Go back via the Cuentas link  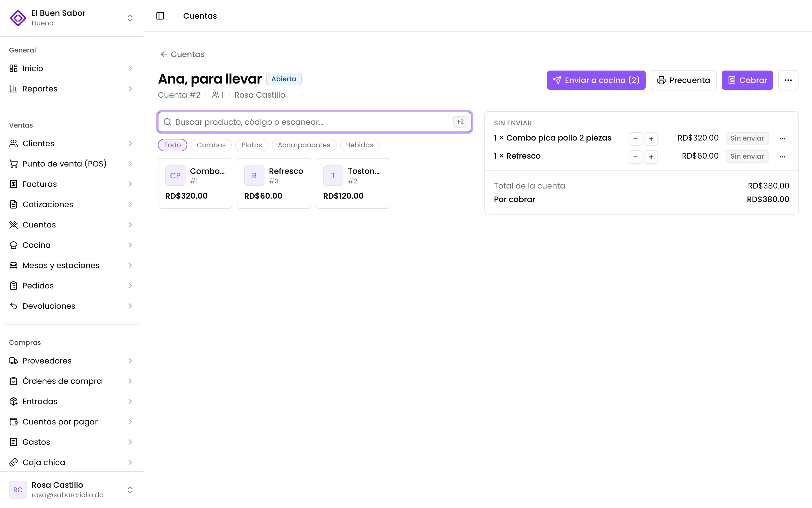click(x=182, y=54)
